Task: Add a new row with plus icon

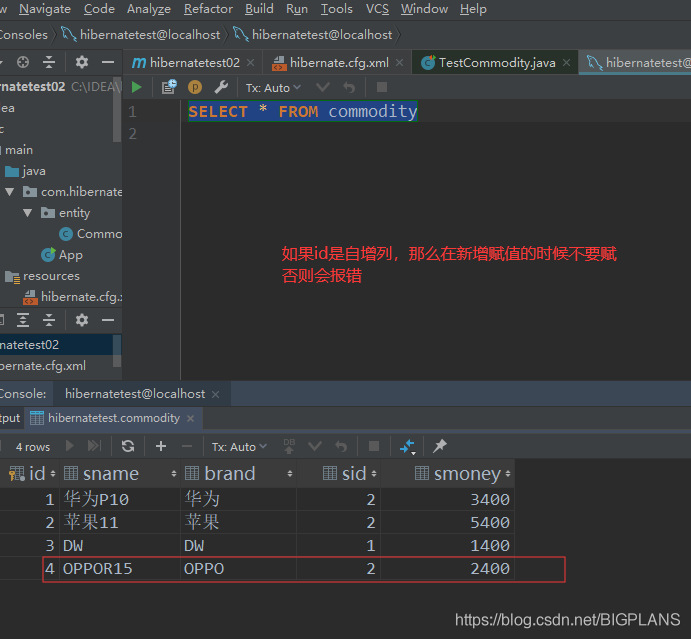Action: pos(161,446)
